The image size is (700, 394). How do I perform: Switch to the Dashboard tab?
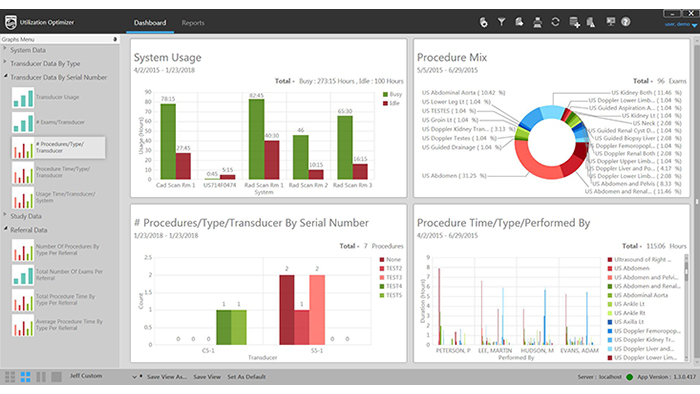(150, 23)
